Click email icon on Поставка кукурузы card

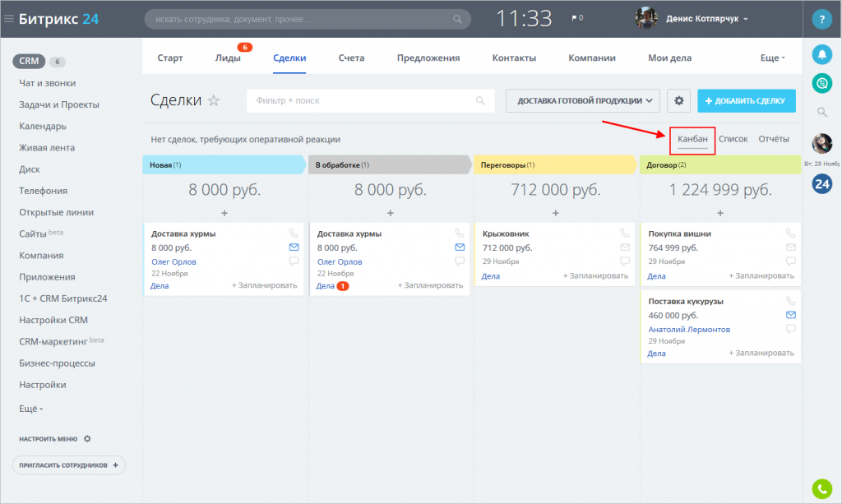pos(791,315)
